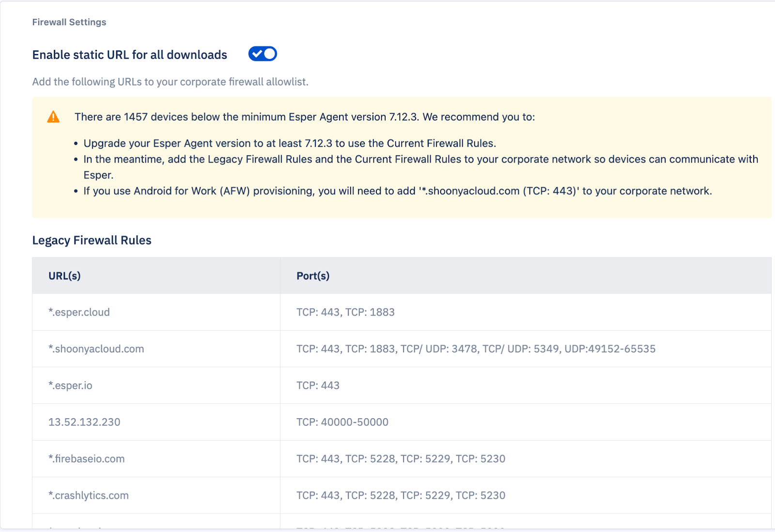Screen dimensions: 775x532
Task: Click the TCP: 40000-50000 port range cell
Action: tap(342, 422)
